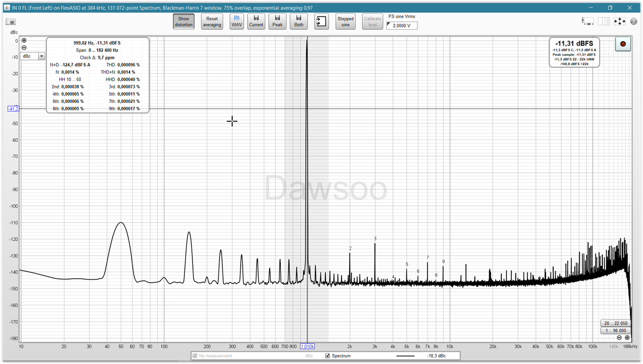The width and height of the screenshot is (643, 364).
Task: Open the Stepped sine dialog
Action: pos(346,21)
